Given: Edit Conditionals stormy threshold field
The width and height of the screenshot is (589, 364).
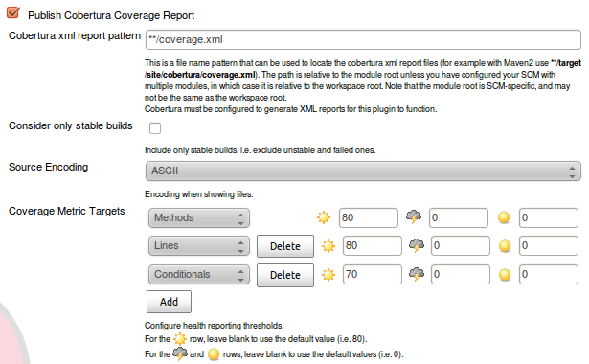Looking at the screenshot, I should tap(461, 274).
